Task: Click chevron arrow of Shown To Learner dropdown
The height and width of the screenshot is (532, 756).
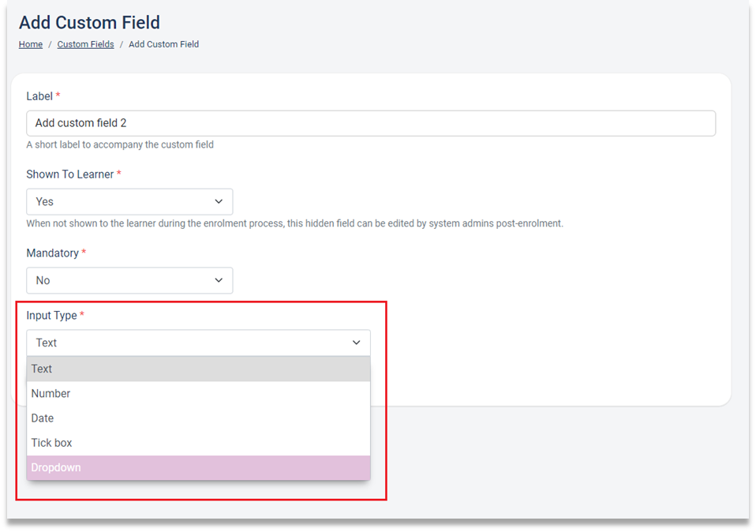Action: pyautogui.click(x=219, y=201)
